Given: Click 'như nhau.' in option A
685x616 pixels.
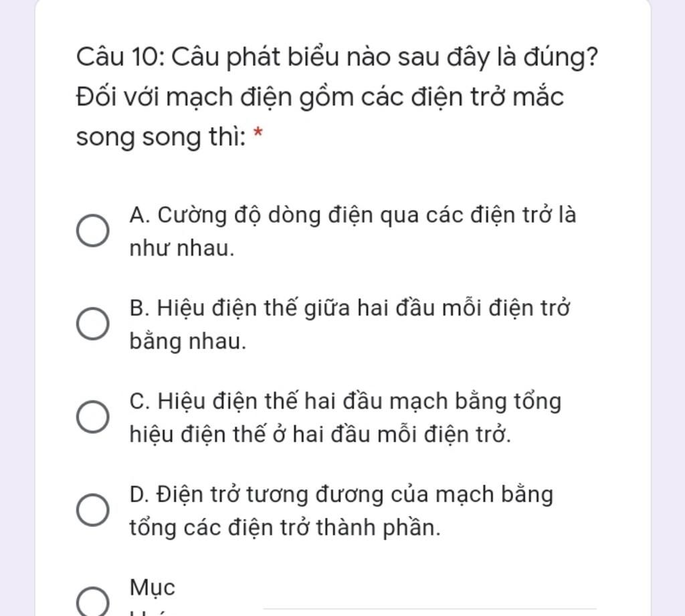Looking at the screenshot, I should pyautogui.click(x=182, y=249).
